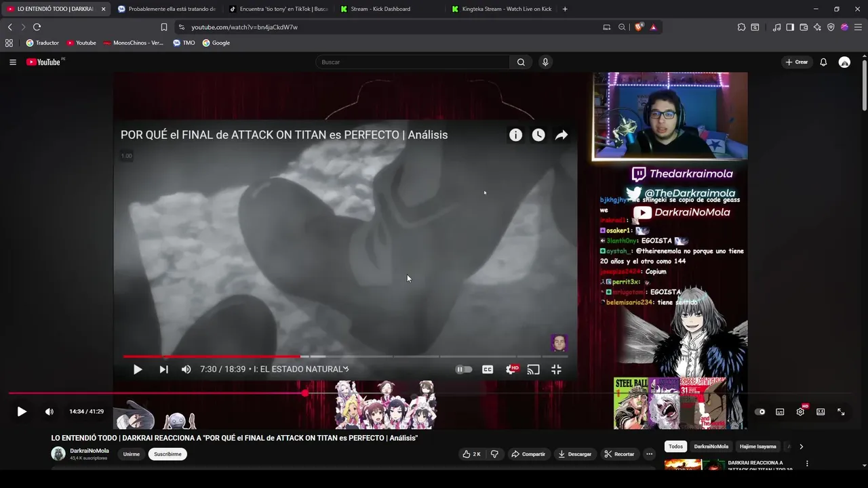Image resolution: width=868 pixels, height=488 pixels.
Task: Open the bookmarks apps grid icon
Action: point(9,43)
